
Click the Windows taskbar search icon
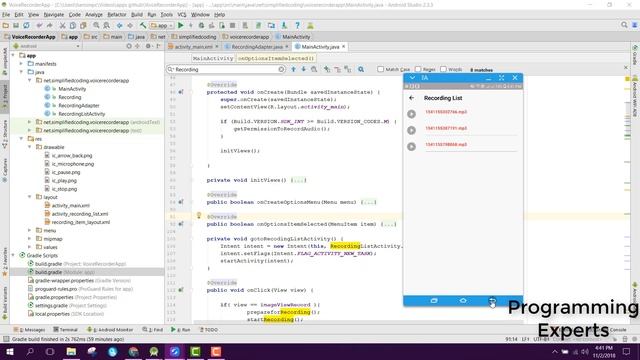30,351
